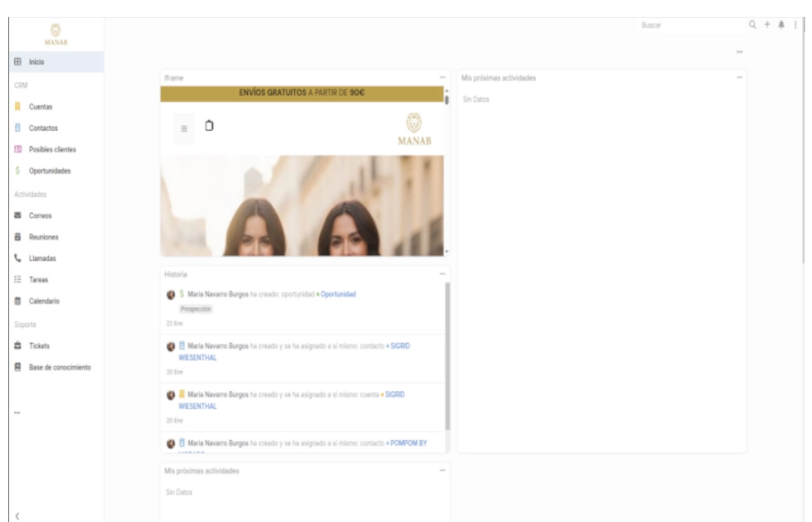Click the shopping bag icon in iframe
The image size is (812, 522).
click(x=210, y=126)
